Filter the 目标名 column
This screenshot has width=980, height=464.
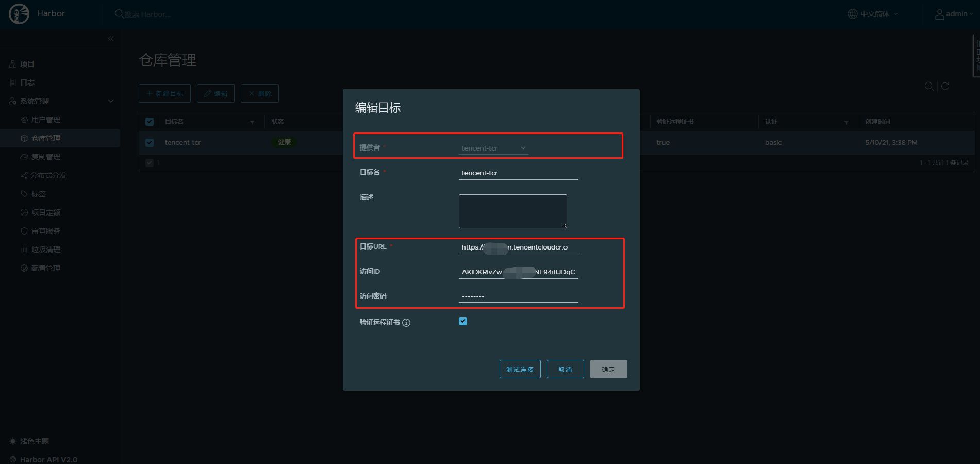tap(252, 122)
